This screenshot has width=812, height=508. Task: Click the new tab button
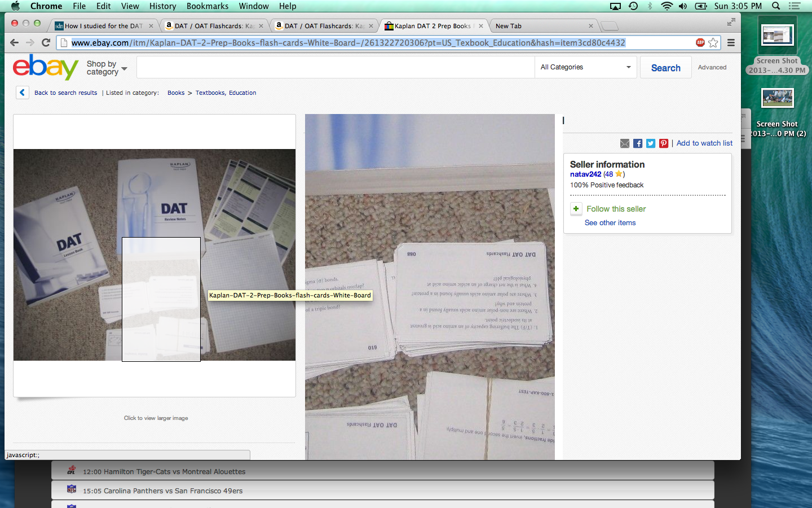tap(609, 26)
